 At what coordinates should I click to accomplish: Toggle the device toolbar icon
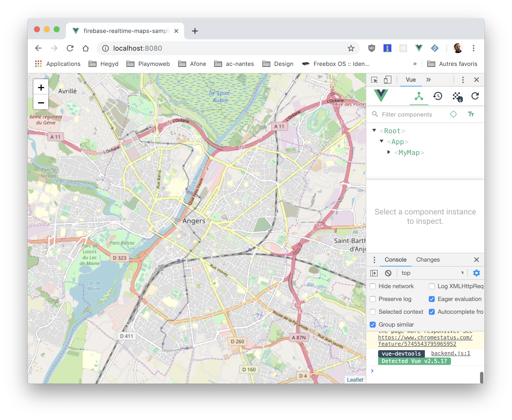click(x=387, y=80)
